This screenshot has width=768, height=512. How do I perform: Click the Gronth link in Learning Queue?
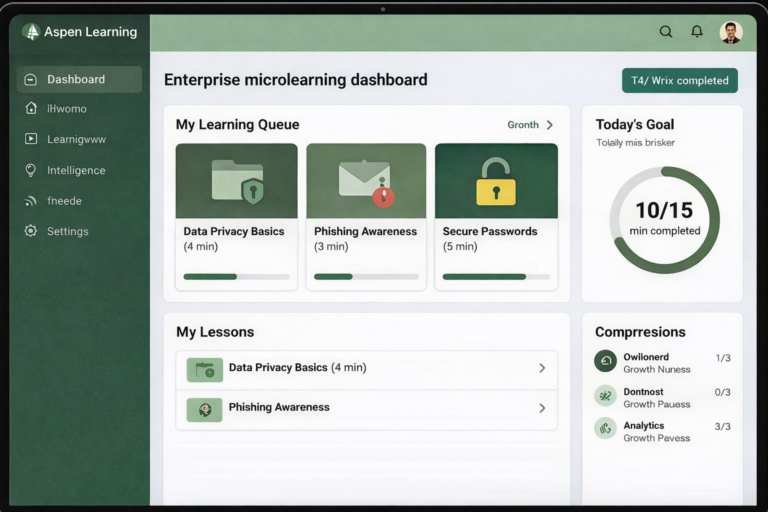[523, 125]
